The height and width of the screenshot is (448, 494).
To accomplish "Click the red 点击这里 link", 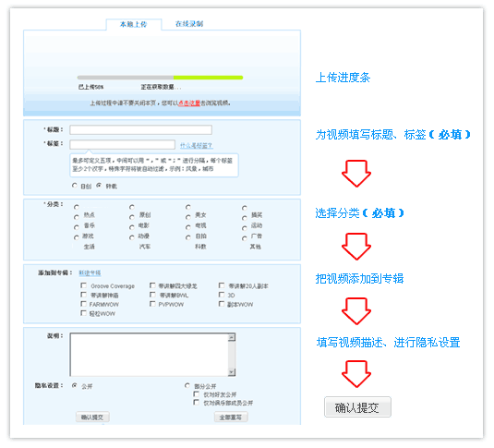I will [189, 103].
